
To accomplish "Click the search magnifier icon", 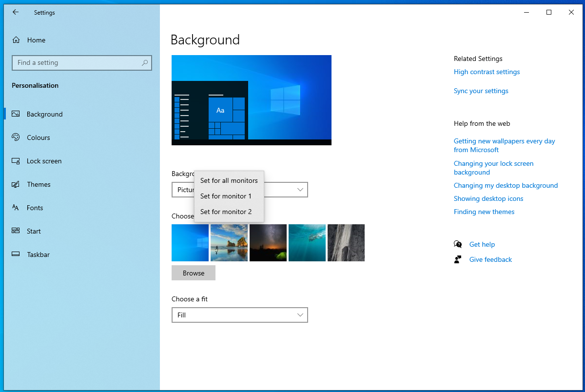I will point(145,63).
